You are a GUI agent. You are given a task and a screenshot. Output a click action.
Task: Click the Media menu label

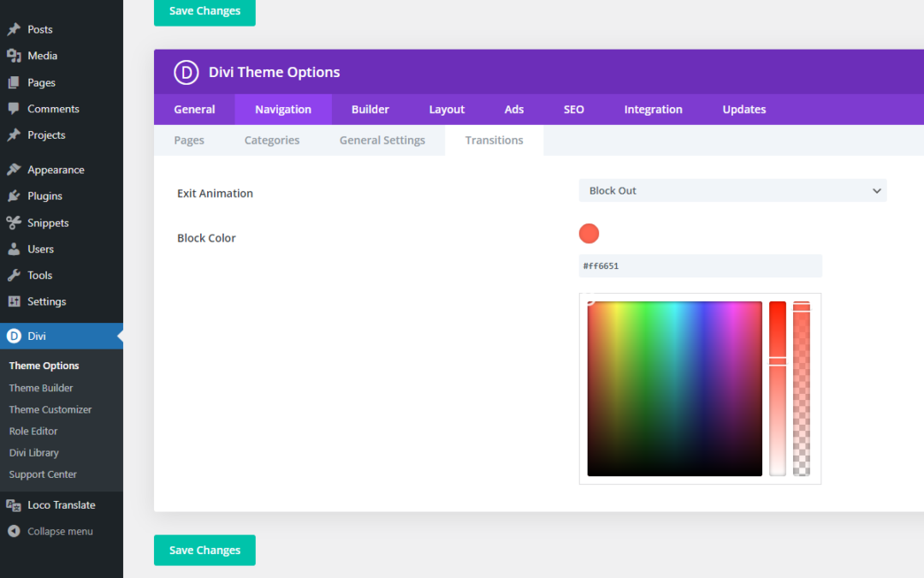tap(43, 56)
